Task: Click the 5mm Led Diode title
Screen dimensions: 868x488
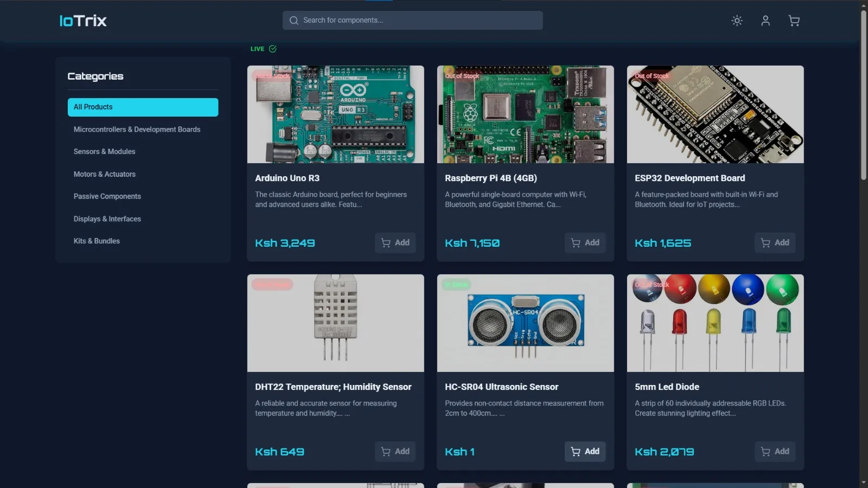Action: (x=667, y=387)
